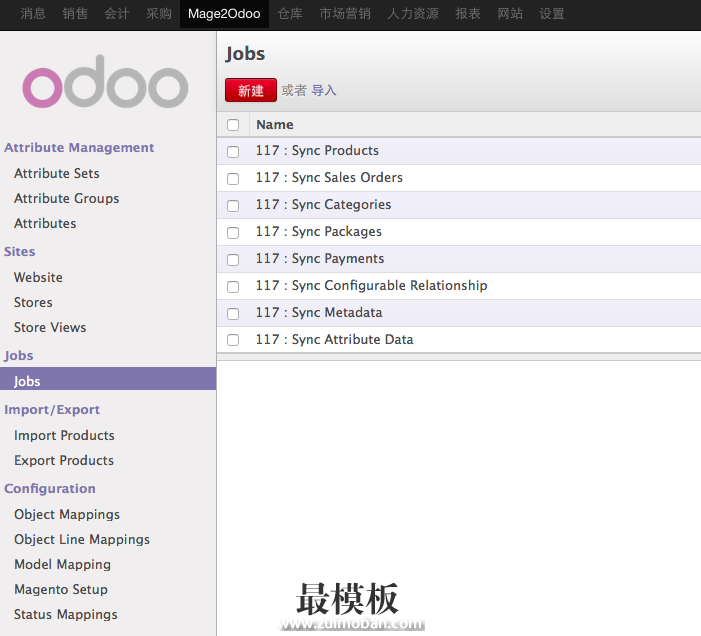
Task: Open the 设置 top menu
Action: 552,14
